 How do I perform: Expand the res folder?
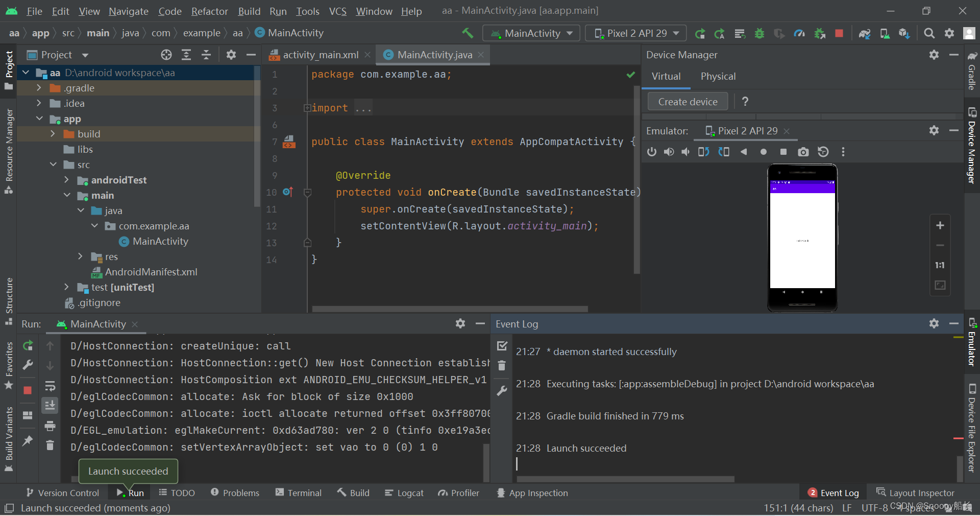[80, 256]
